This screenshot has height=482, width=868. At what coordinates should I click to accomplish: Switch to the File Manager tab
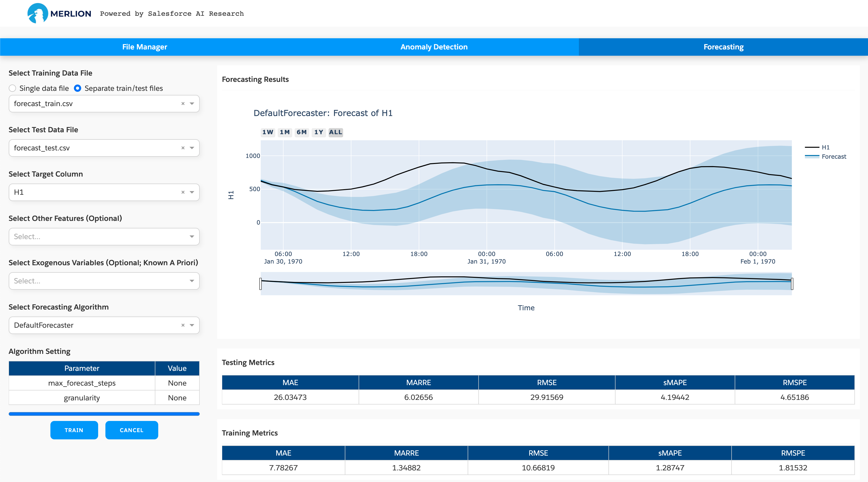point(145,46)
